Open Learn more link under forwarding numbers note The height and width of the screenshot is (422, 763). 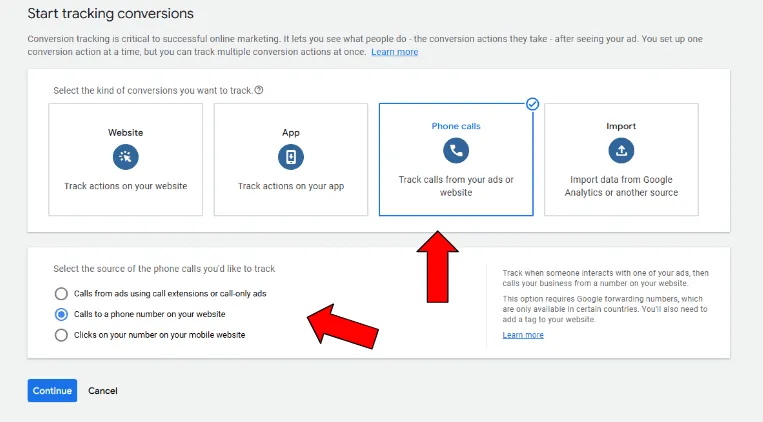tap(523, 335)
